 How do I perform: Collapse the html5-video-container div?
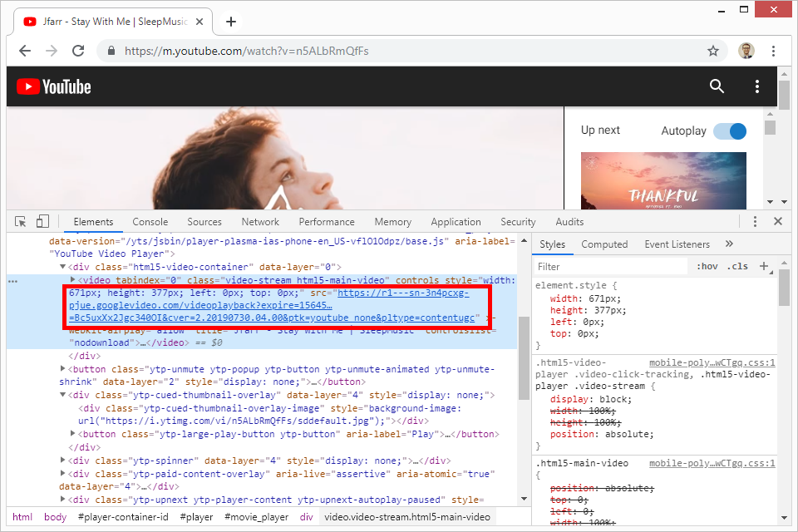pyautogui.click(x=62, y=267)
